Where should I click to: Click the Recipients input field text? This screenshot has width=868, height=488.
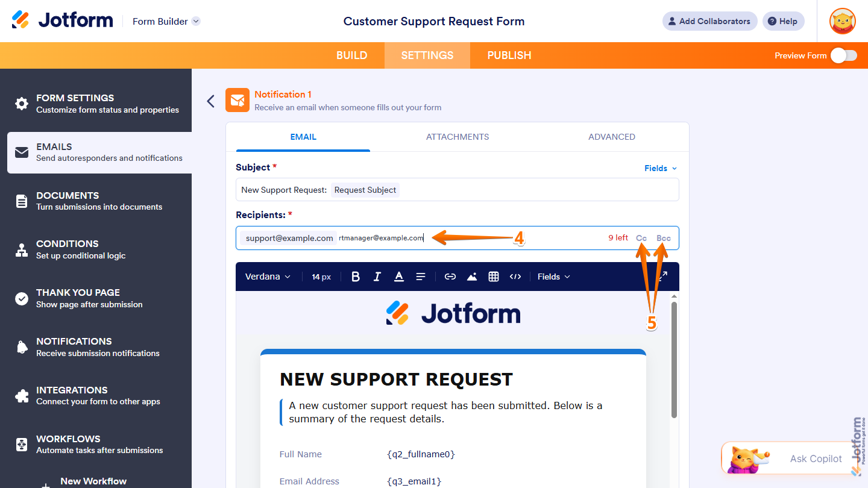[381, 238]
